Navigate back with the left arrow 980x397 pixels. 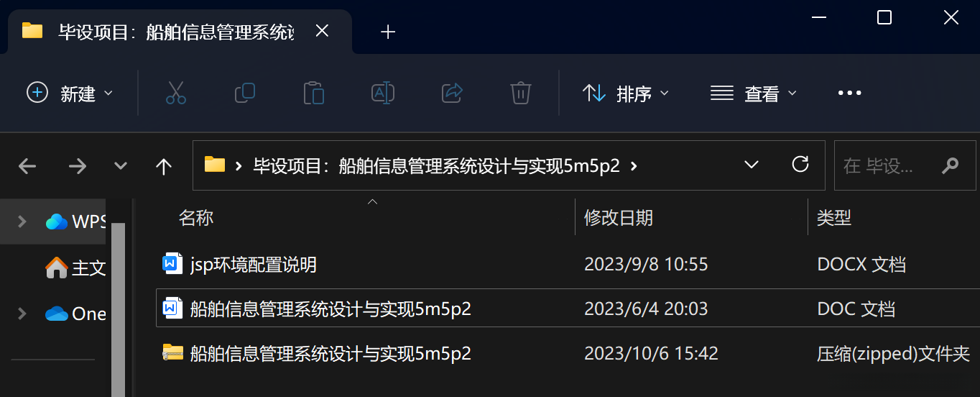tap(27, 167)
